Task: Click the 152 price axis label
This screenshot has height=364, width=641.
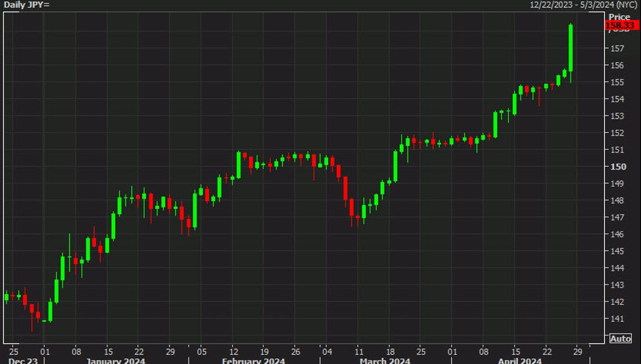Action: [617, 133]
